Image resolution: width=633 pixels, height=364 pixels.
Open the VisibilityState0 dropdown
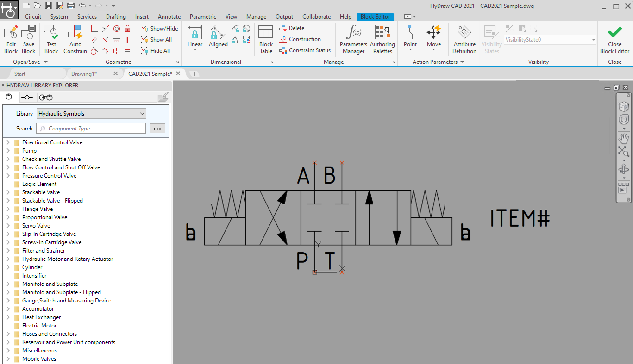tap(550, 40)
